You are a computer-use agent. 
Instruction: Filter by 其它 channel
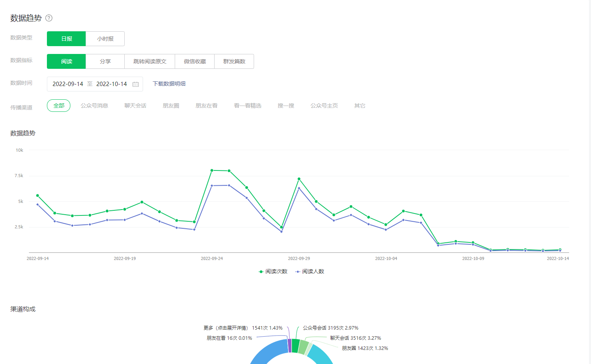360,106
